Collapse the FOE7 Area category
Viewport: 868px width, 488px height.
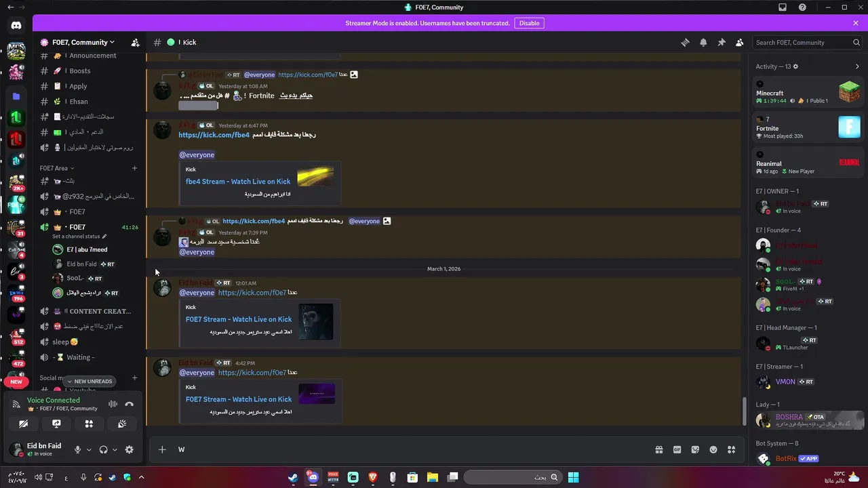56,168
